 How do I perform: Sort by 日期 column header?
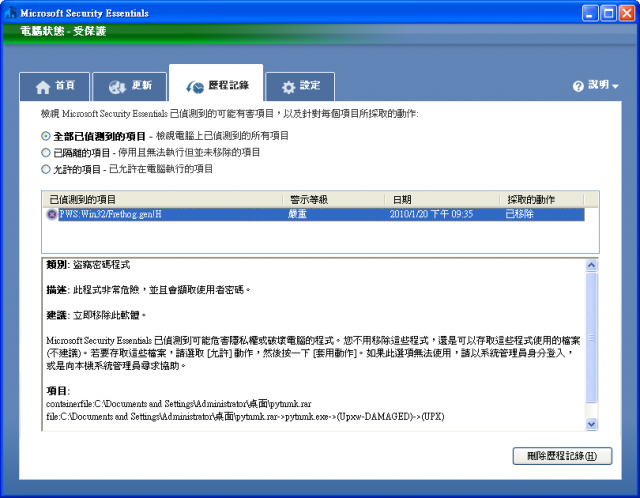pyautogui.click(x=442, y=200)
